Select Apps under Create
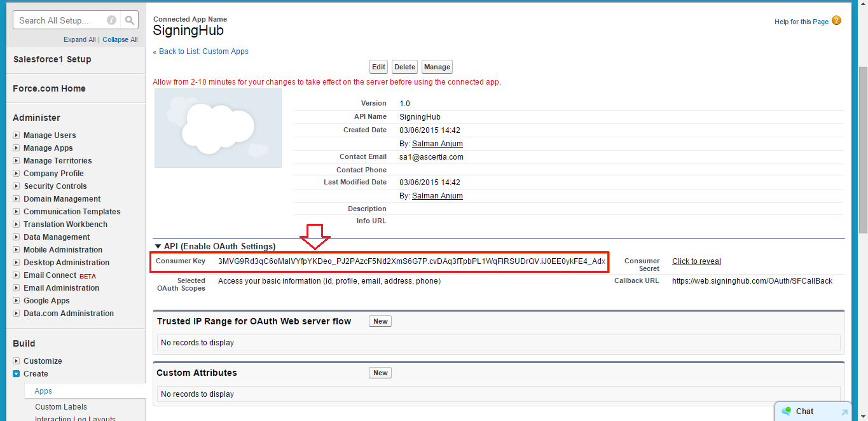This screenshot has width=868, height=421. coord(43,391)
